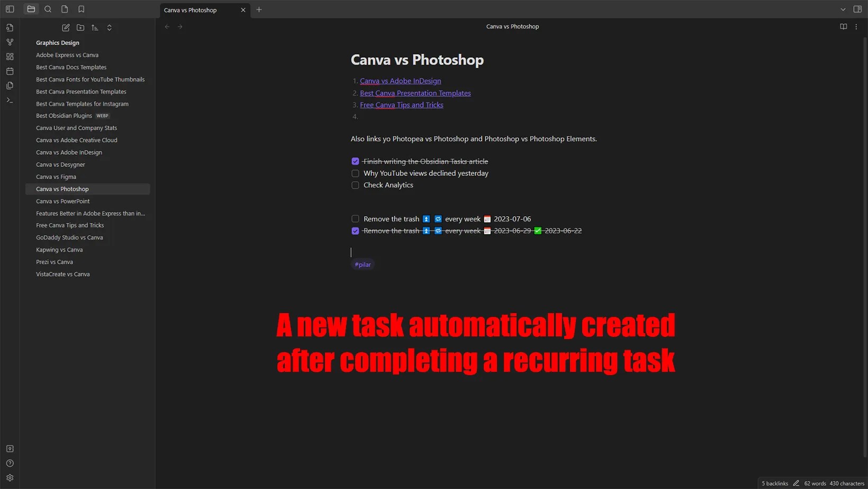The height and width of the screenshot is (489, 868).
Task: Click the '5 backlinks' status bar item
Action: (x=774, y=483)
